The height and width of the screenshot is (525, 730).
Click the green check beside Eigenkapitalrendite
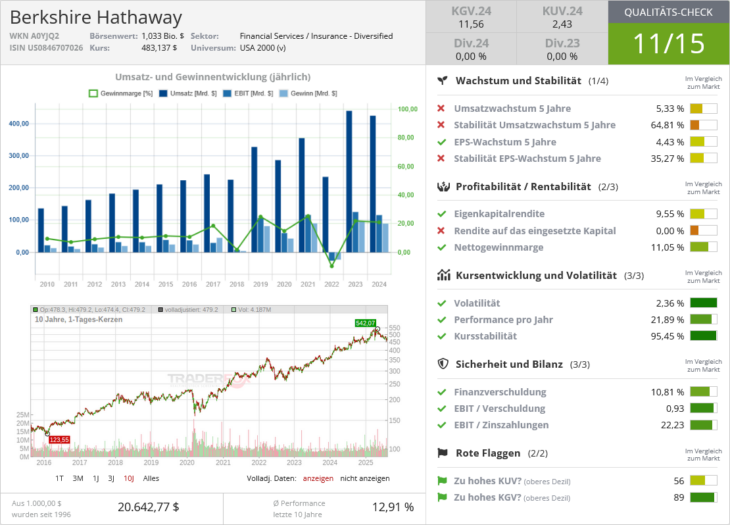pos(442,214)
